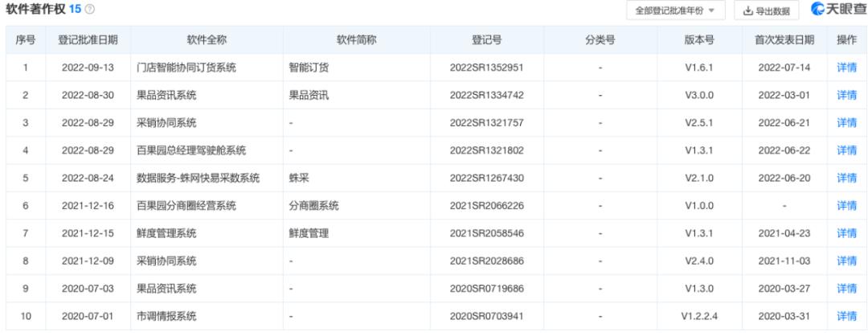Click the download icon in 导出数据 button
The image size is (868, 333).
(x=748, y=10)
